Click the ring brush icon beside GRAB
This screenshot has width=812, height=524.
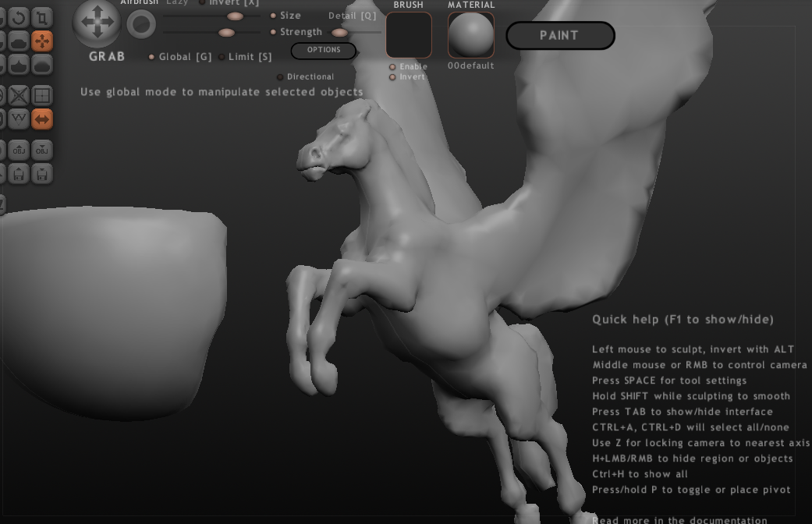(141, 24)
